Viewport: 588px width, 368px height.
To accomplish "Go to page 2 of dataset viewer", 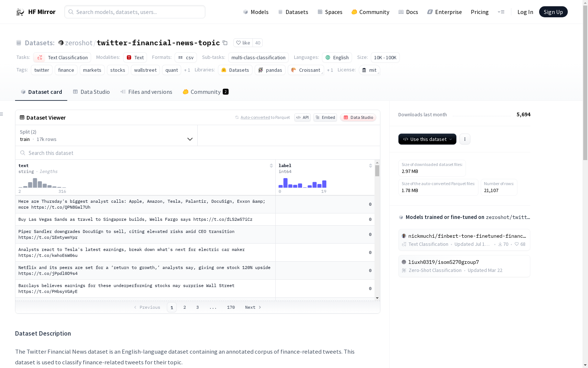I will tap(184, 307).
